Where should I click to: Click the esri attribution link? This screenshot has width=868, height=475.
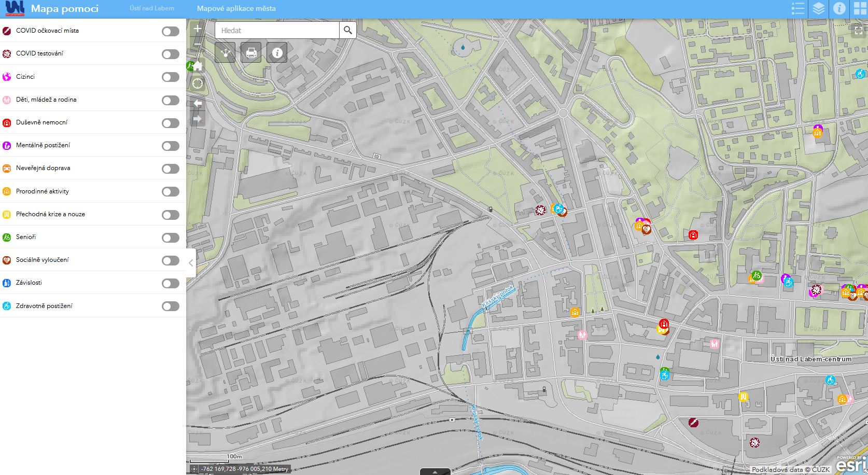(852, 465)
